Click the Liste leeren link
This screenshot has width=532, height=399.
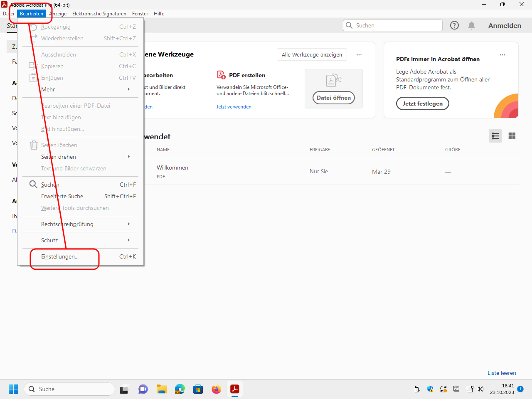pyautogui.click(x=502, y=373)
